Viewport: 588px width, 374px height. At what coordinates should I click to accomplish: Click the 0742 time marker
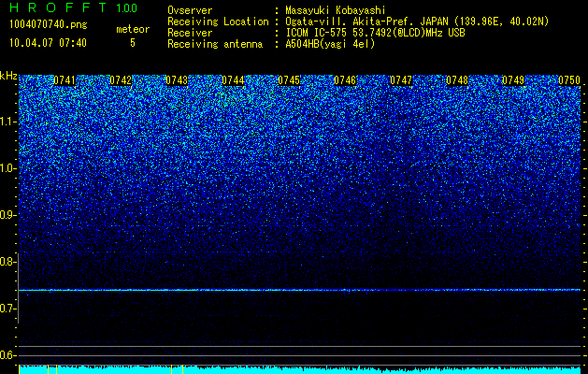121,80
